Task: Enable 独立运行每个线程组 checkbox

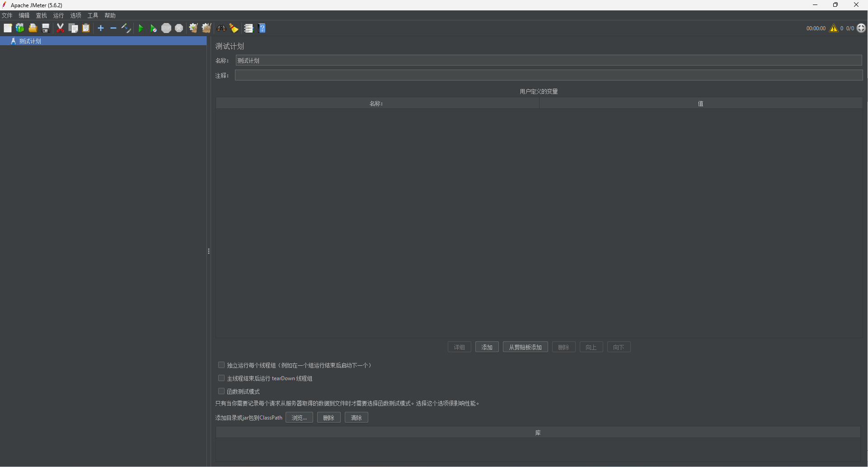Action: (221, 365)
